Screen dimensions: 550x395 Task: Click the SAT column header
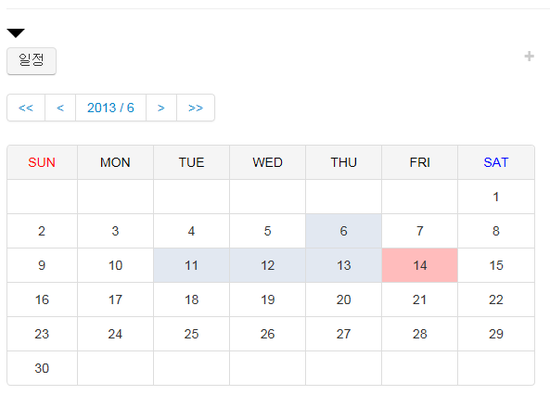point(496,162)
